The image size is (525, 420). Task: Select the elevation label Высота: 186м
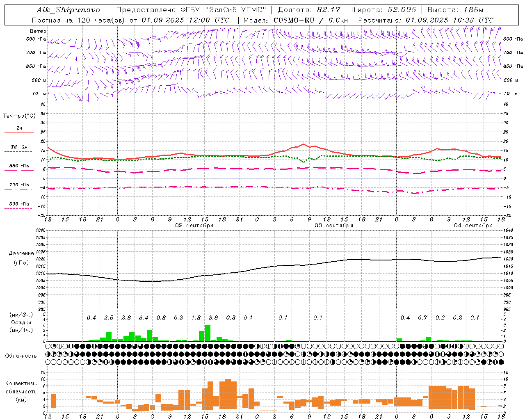(455, 10)
